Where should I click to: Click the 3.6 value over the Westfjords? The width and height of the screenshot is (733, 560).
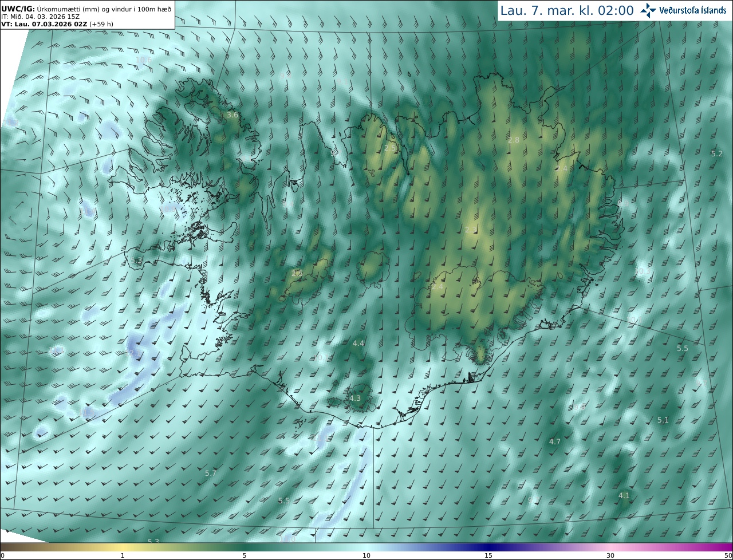pos(232,115)
